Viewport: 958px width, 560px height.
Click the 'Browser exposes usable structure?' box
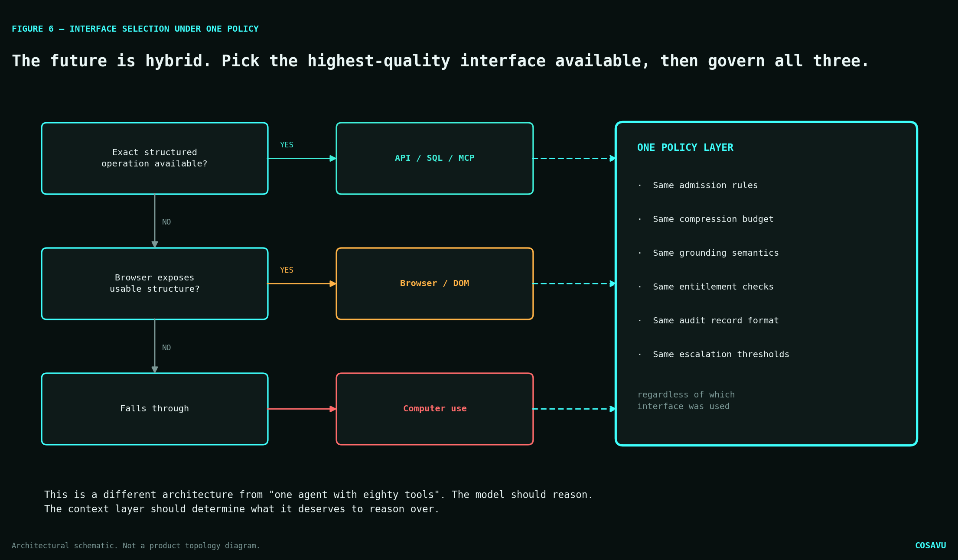pos(155,283)
